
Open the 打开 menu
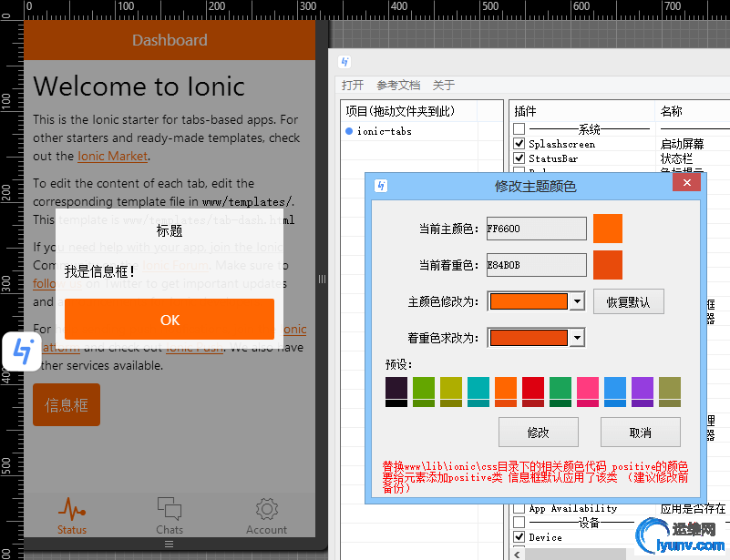353,85
